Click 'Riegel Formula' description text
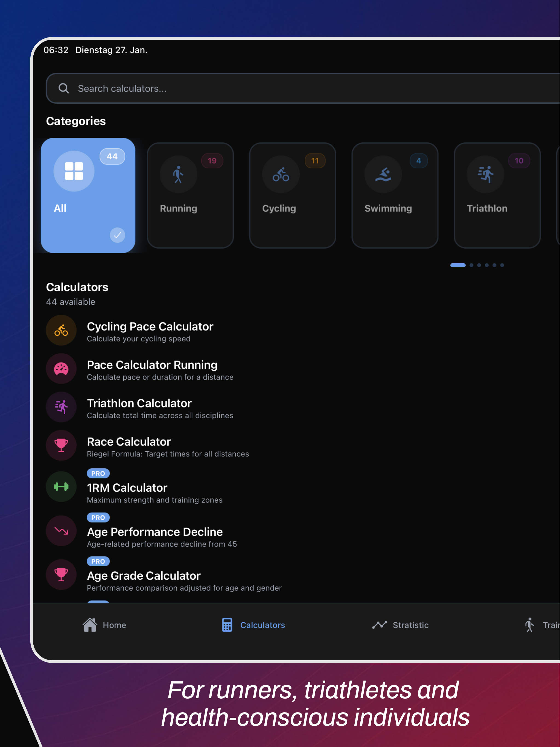 [168, 454]
